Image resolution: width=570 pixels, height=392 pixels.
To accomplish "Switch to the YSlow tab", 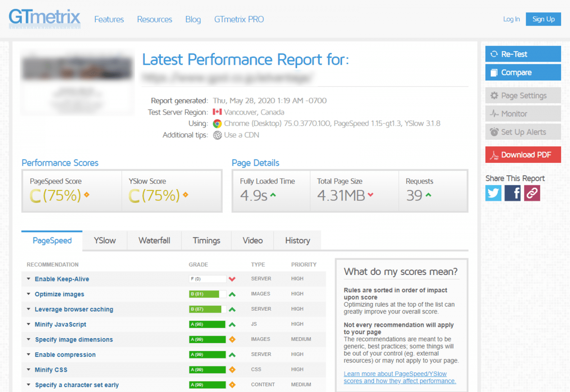I will [x=105, y=240].
